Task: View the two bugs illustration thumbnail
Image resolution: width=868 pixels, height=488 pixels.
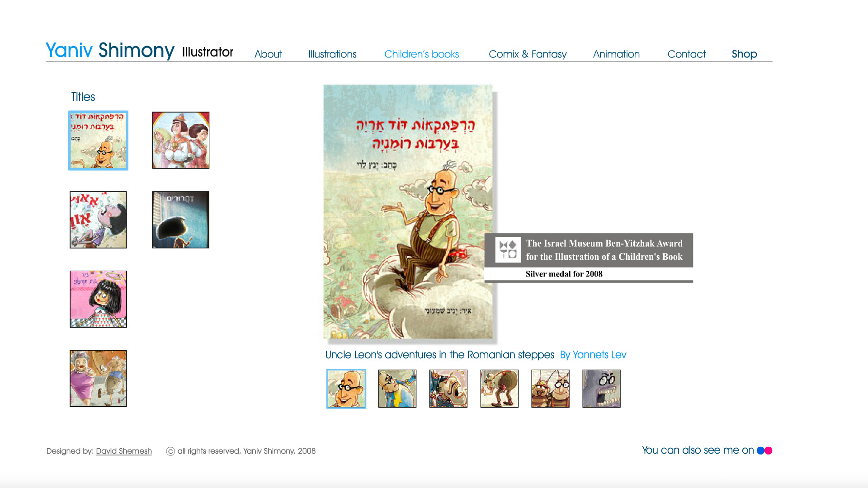Action: pyautogui.click(x=551, y=389)
